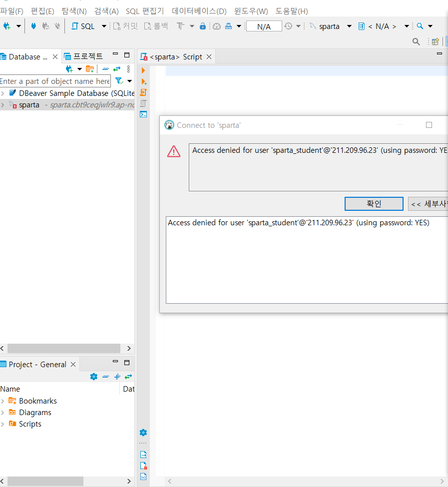
Task: Open the 데이터베이스(D) menu
Action: tap(199, 11)
